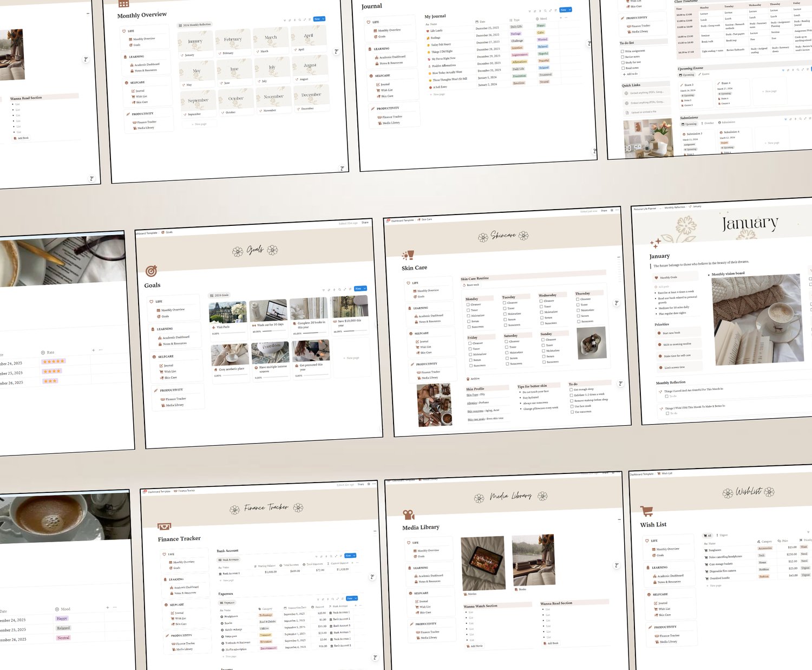This screenshot has height=670, width=812.
Task: Select the 'Expenses' view tab in Finance Tracker
Action: point(227,602)
